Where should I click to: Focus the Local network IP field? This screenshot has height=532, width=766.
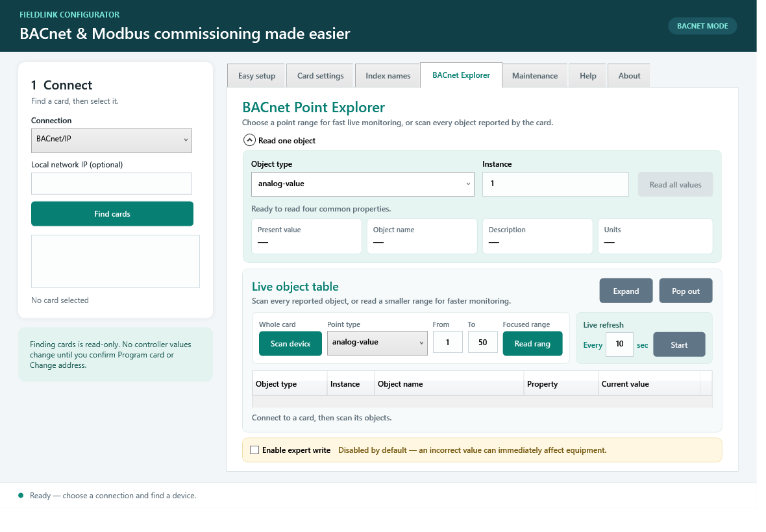click(112, 184)
